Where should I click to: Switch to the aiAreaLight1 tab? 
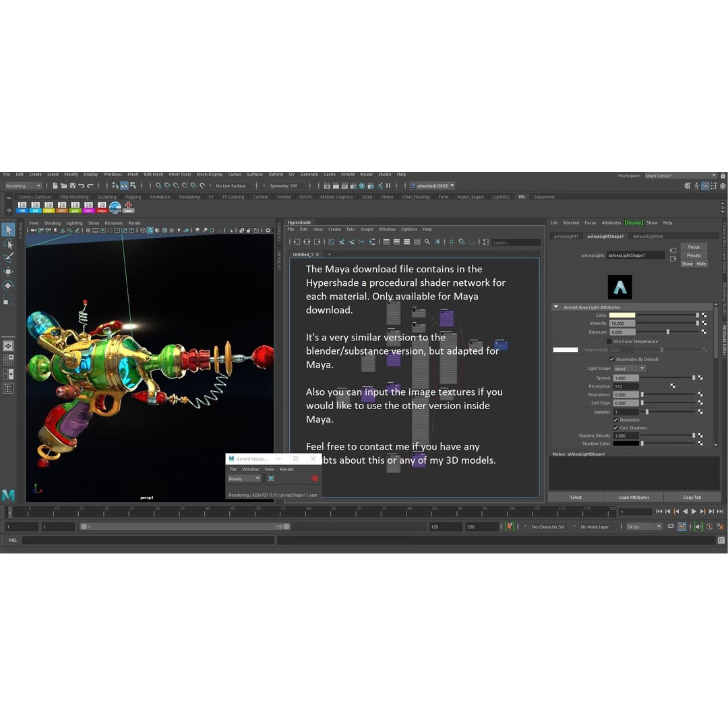pyautogui.click(x=566, y=237)
